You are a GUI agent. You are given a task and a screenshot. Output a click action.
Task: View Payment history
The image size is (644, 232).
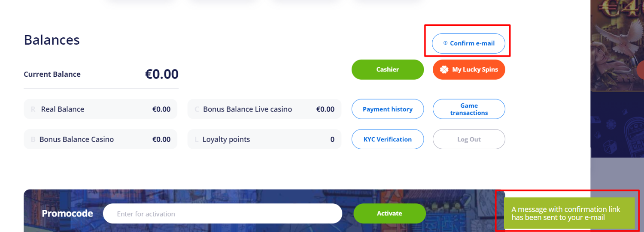[387, 109]
